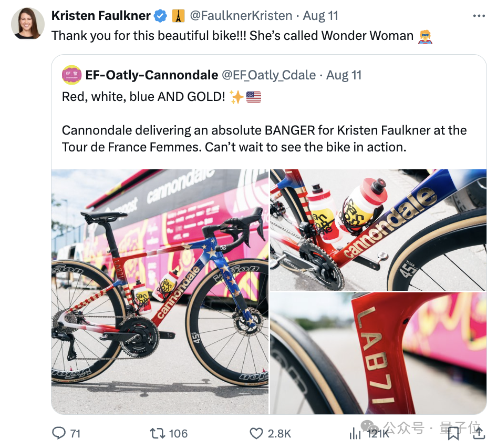Click the Aug 11 timestamp of main tweet
Viewport: 497px width, 448px height.
point(320,16)
